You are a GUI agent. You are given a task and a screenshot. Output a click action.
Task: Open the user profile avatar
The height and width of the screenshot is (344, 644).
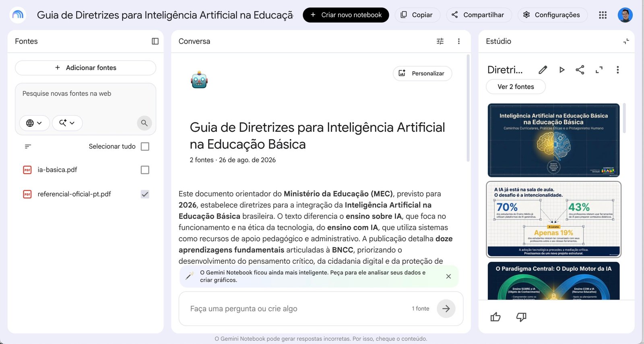[x=625, y=15]
